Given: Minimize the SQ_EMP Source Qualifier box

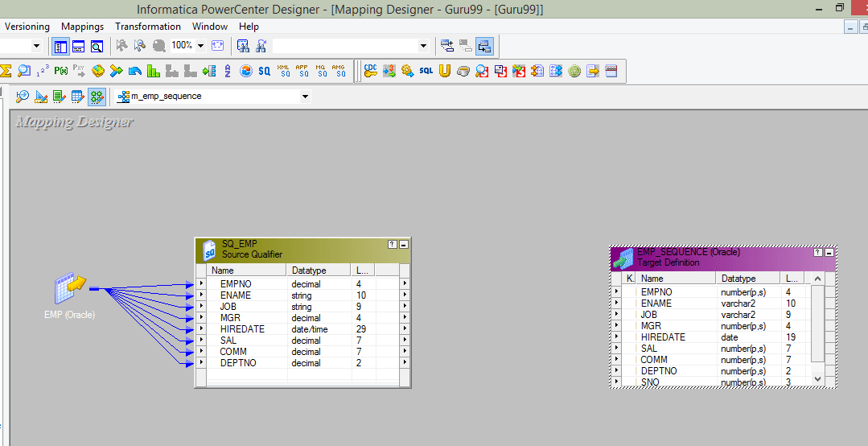Looking at the screenshot, I should pyautogui.click(x=404, y=244).
